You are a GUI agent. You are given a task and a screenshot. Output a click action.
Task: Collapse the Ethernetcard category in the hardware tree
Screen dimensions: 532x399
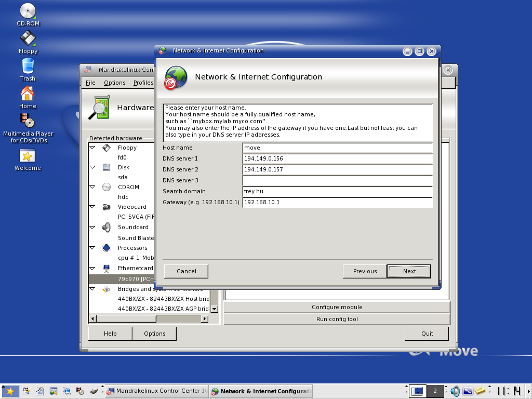tap(92, 269)
